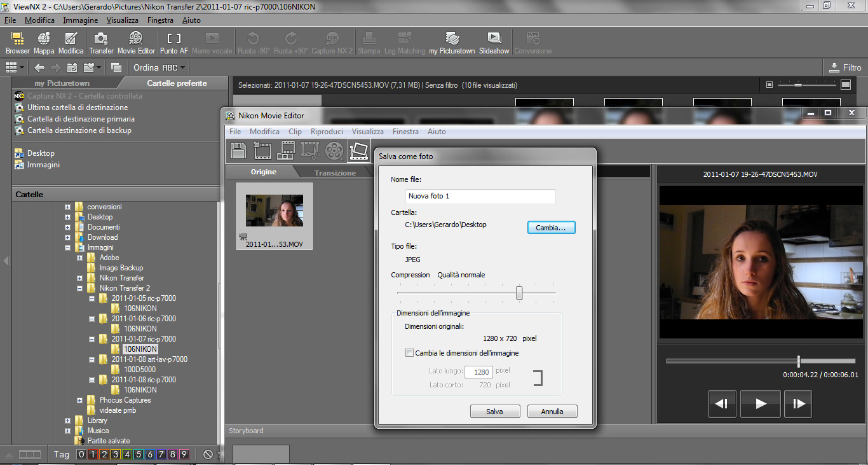Open thumbnail view mode dropdown arrow

(22, 67)
